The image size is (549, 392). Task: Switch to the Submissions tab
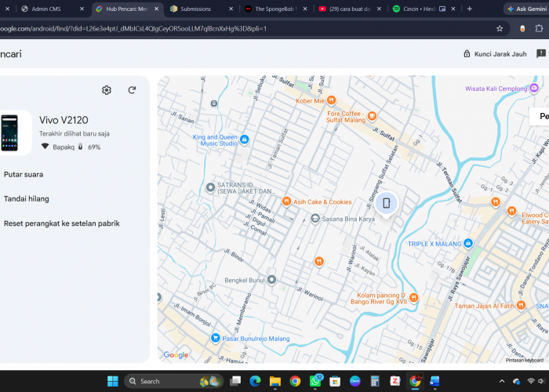(x=202, y=9)
